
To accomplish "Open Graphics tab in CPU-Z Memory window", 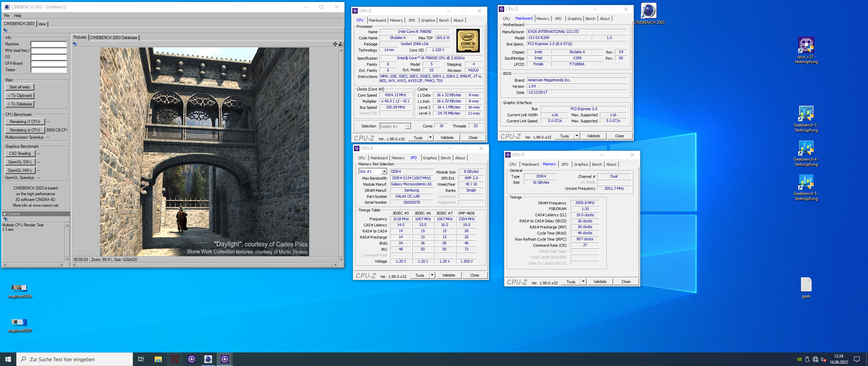I will click(x=581, y=164).
